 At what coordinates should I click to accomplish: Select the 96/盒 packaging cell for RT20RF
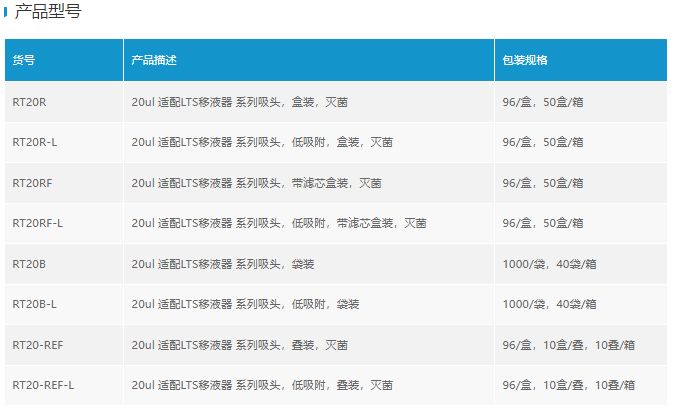[543, 183]
